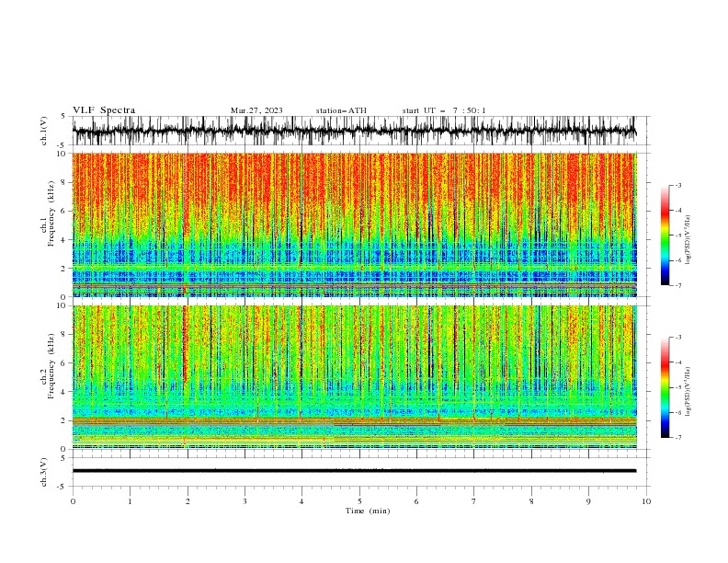Viewport: 728px width, 563px height.
Task: Click the lower log(PSD) colorbar label
Action: [688, 392]
